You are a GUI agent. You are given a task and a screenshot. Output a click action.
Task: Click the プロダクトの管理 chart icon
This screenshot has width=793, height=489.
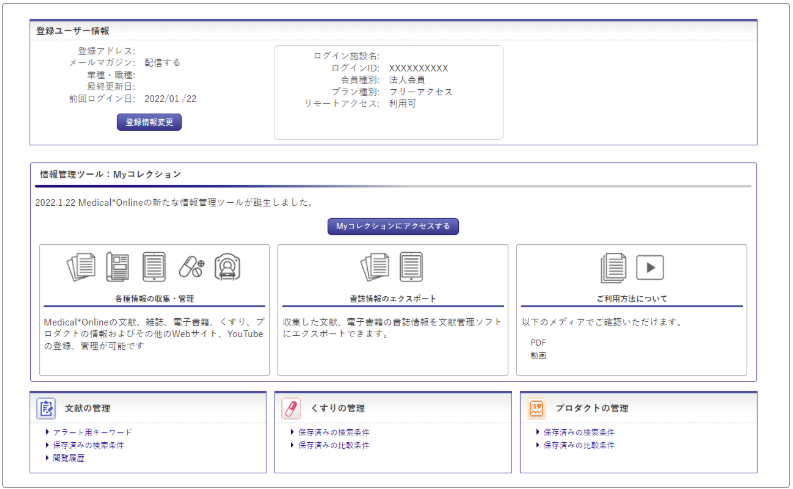tap(537, 408)
